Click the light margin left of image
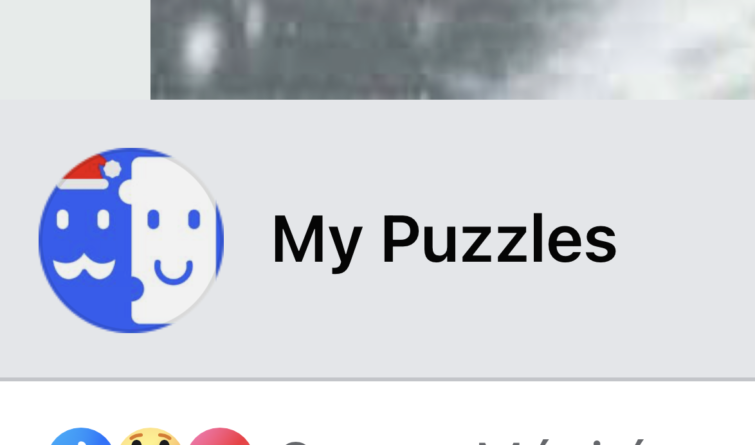 click(x=75, y=50)
